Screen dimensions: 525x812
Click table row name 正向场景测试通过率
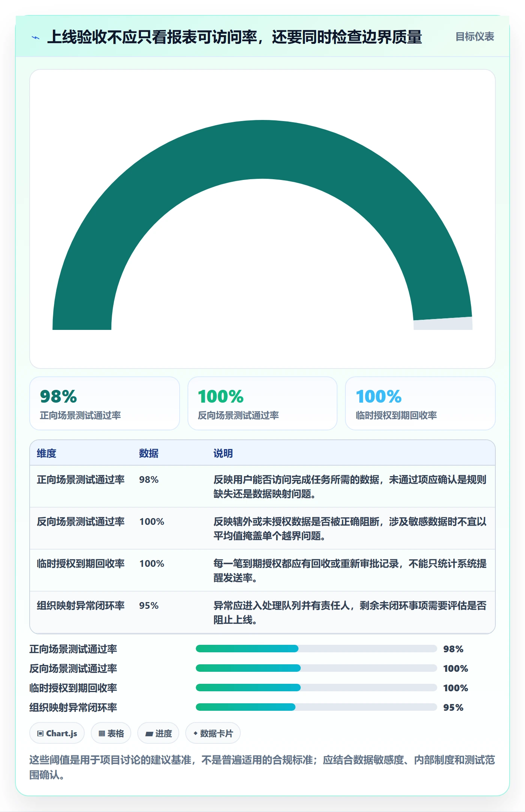click(81, 479)
